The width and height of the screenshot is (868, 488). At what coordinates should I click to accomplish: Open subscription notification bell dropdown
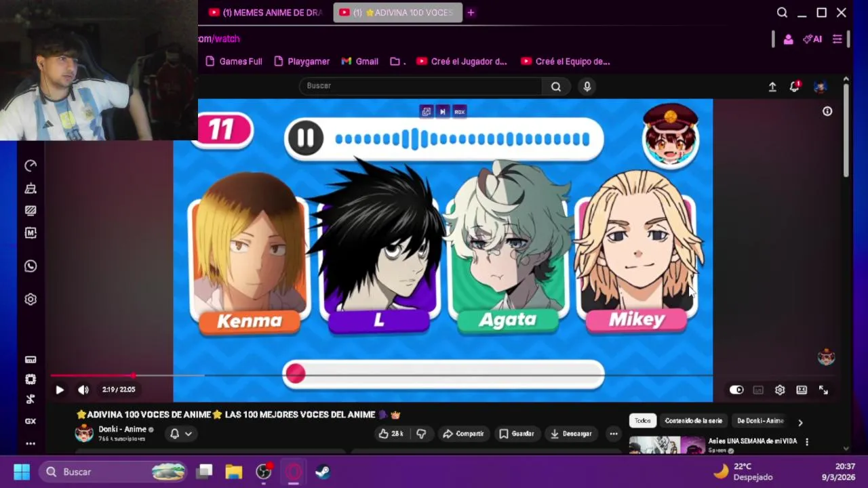(x=180, y=434)
